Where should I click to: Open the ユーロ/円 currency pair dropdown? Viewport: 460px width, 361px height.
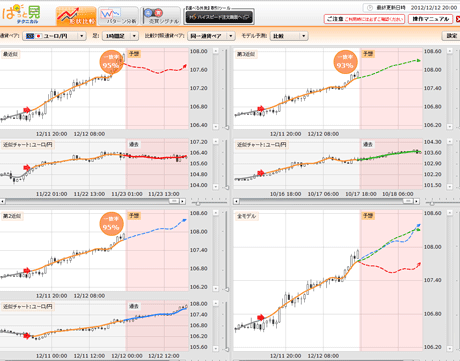point(54,36)
